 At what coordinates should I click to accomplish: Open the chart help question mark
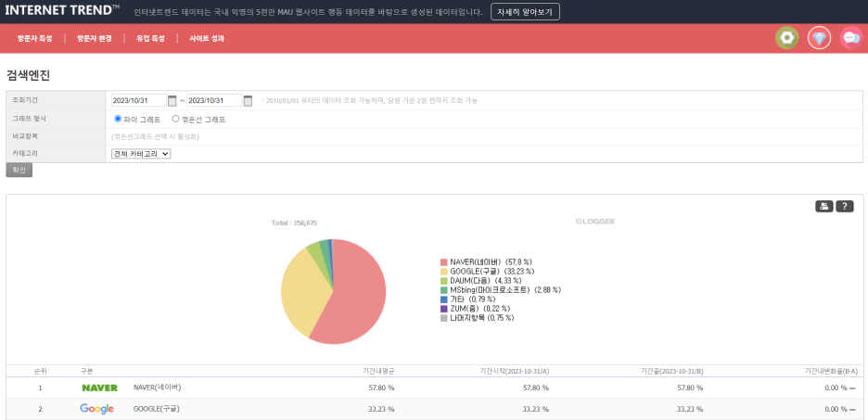(x=844, y=207)
